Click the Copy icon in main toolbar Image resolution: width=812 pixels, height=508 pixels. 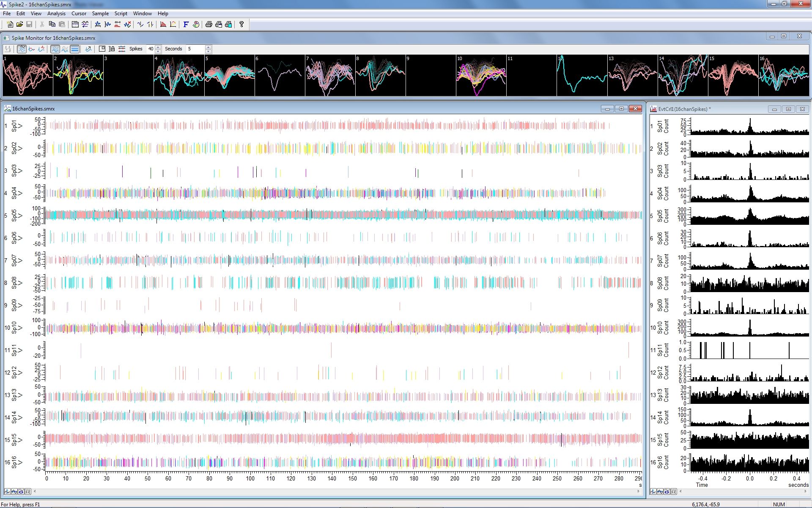tap(52, 25)
